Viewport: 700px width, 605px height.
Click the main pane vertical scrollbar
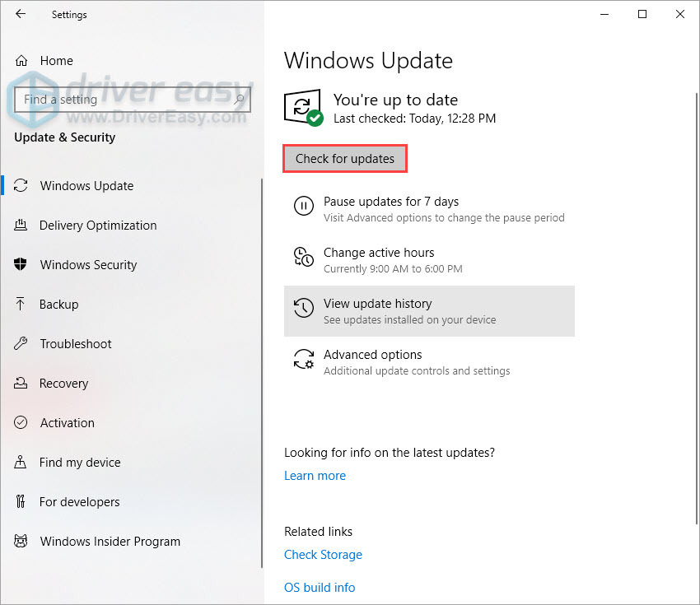(x=697, y=308)
